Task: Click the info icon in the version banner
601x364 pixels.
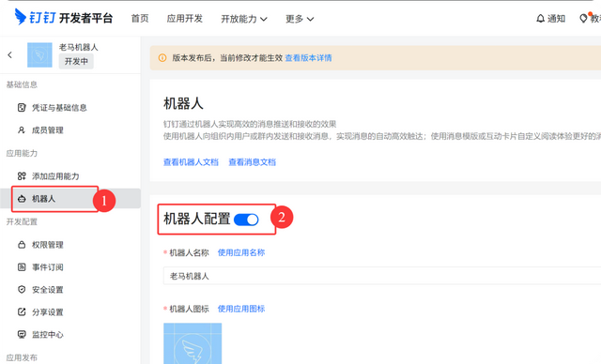Action: pos(162,58)
